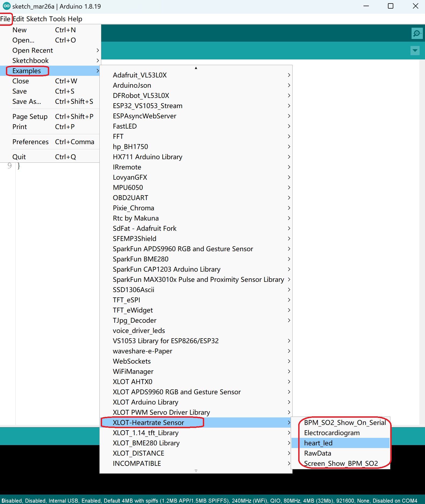The image size is (425, 504).
Task: Open Rtc by Makuna examples
Action: coord(196,218)
